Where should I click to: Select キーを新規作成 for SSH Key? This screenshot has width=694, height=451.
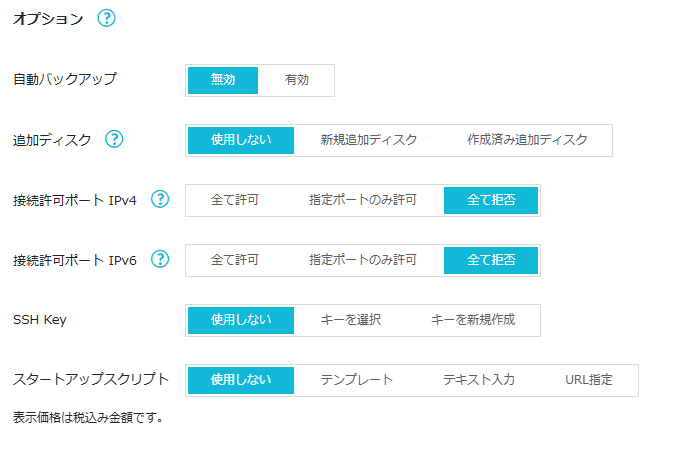473,320
